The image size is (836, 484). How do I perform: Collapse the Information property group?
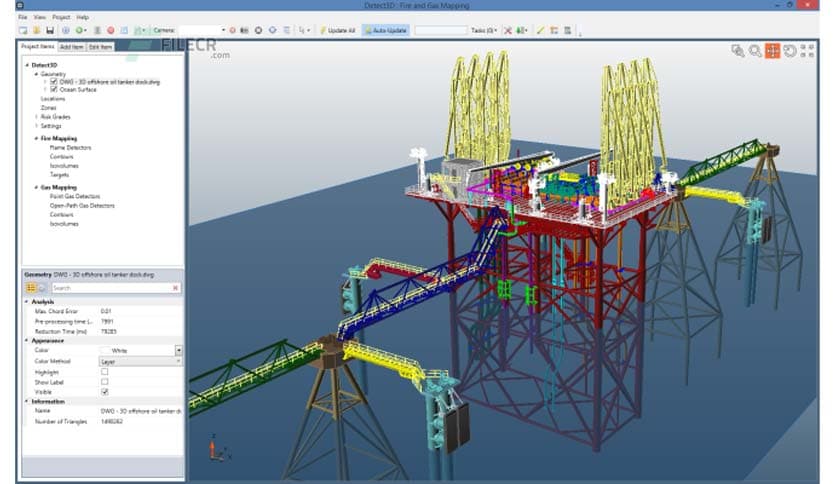point(27,401)
